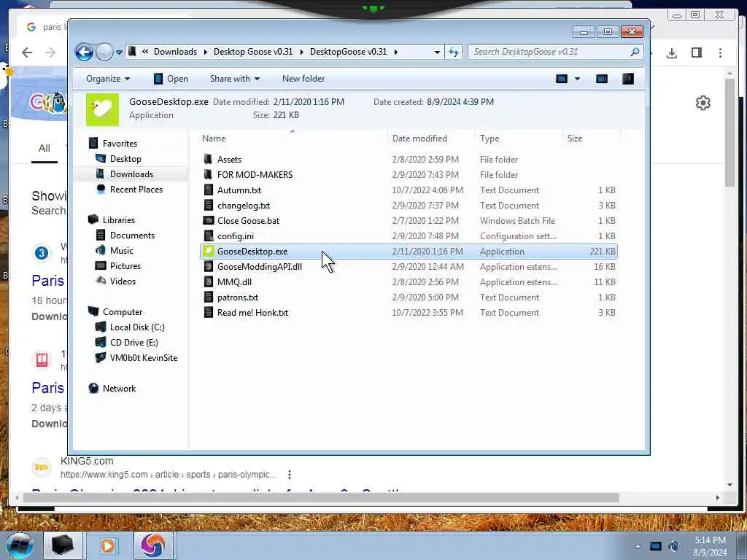Toggle the browser side panel icon

pyautogui.click(x=697, y=52)
